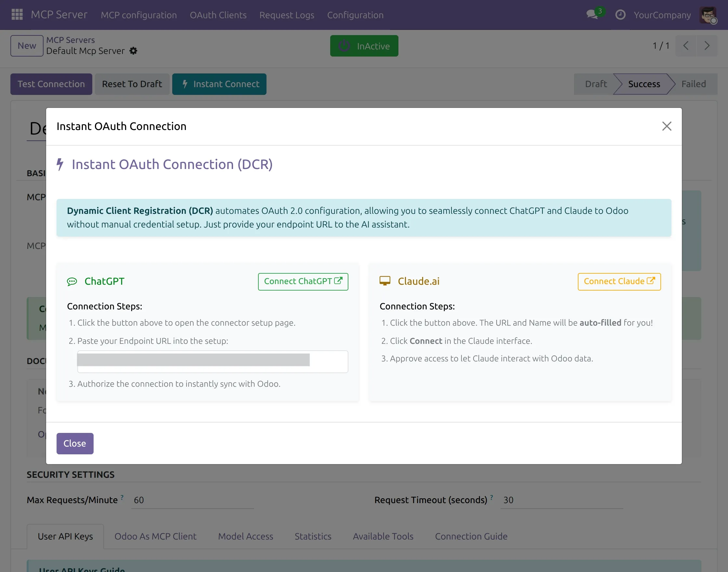Click the New record button
Image resolution: width=728 pixels, height=572 pixels.
click(x=27, y=46)
